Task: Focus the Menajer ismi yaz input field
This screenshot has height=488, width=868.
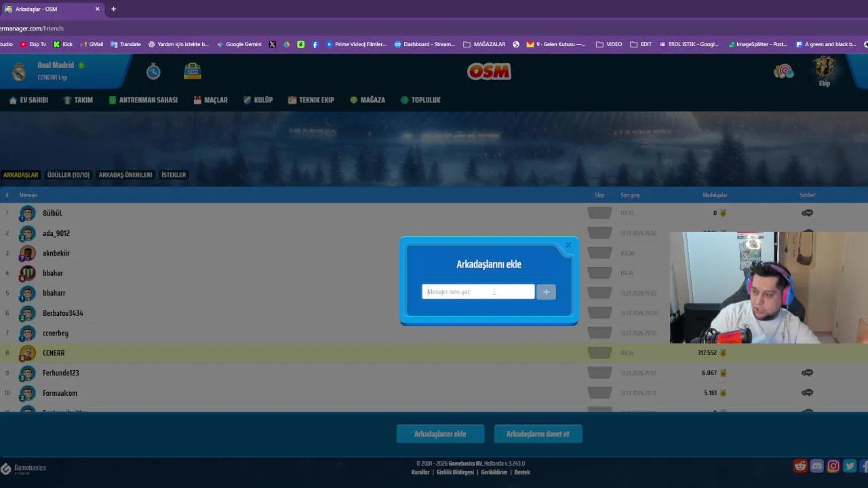Action: point(478,291)
